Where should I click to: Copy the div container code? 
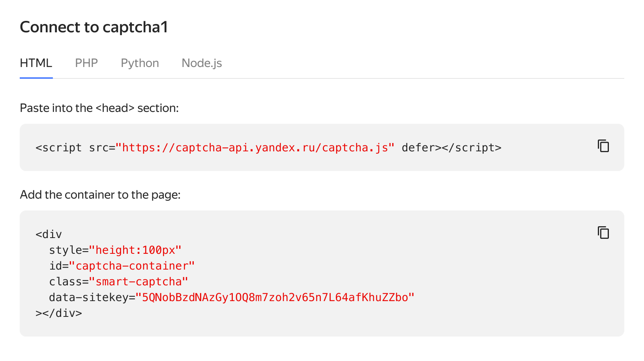(603, 233)
